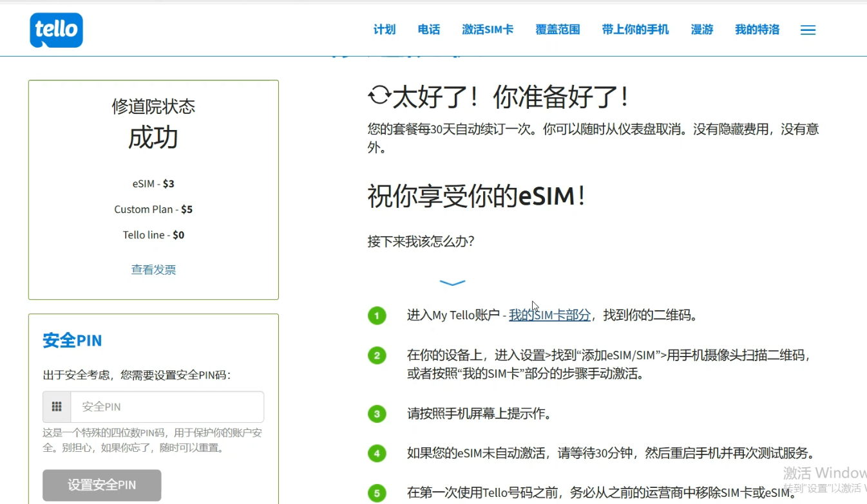Click the Custom Plan - $5 line

coord(153,209)
